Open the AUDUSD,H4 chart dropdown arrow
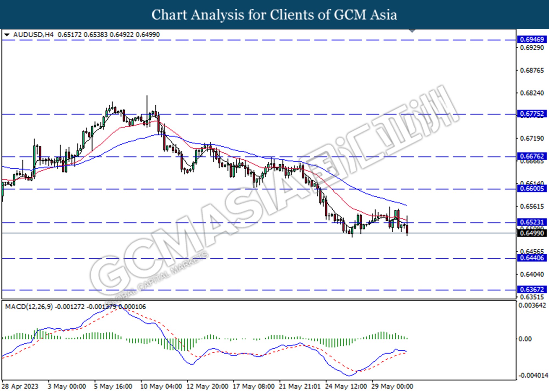The height and width of the screenshot is (392, 549). 7,35
